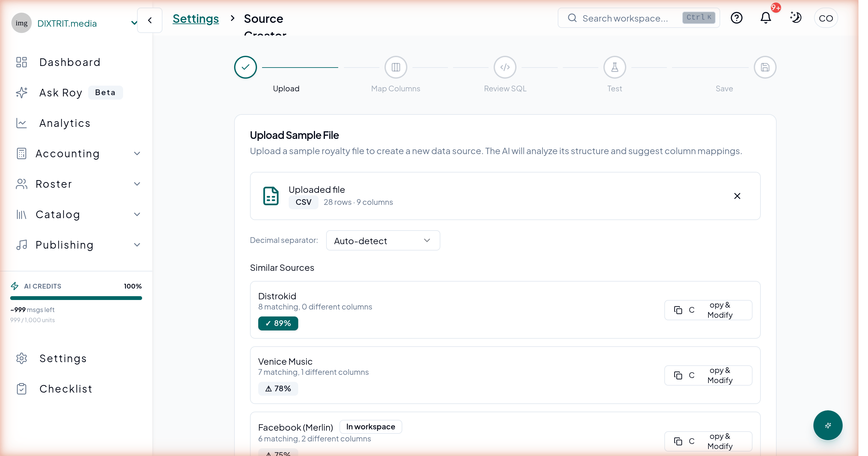Click the Distrokid 89% match badge

(x=278, y=323)
